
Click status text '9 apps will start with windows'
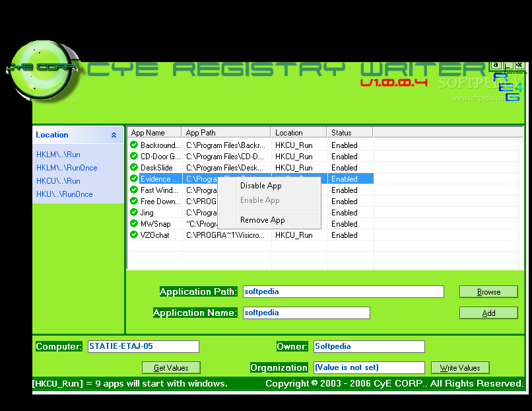[x=162, y=384]
